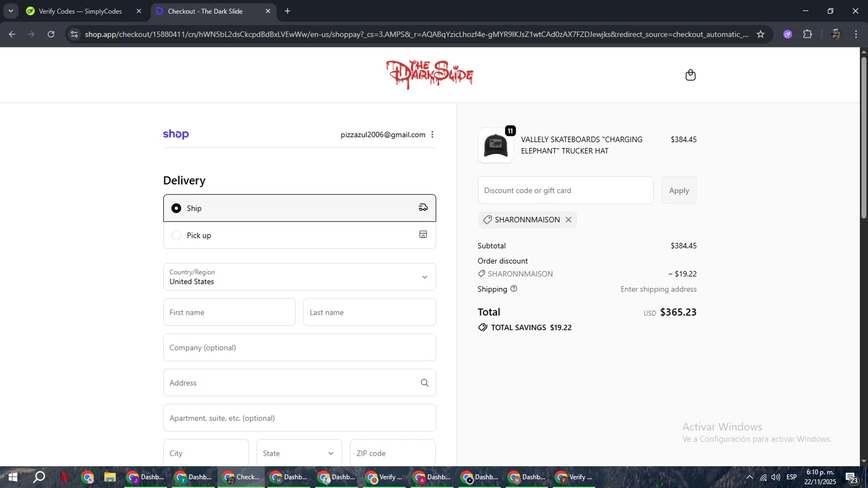Open a new browser tab
The image size is (868, 488).
pos(287,11)
